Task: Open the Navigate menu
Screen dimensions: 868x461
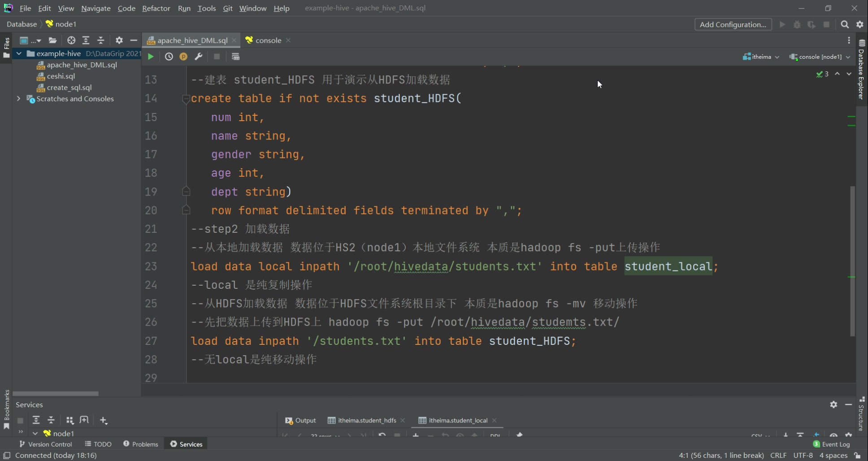Action: [95, 8]
